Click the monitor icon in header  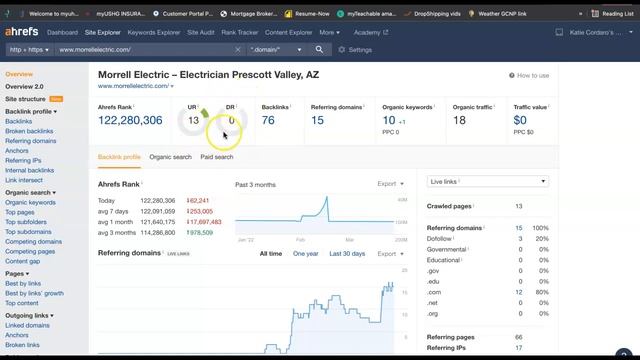[559, 32]
